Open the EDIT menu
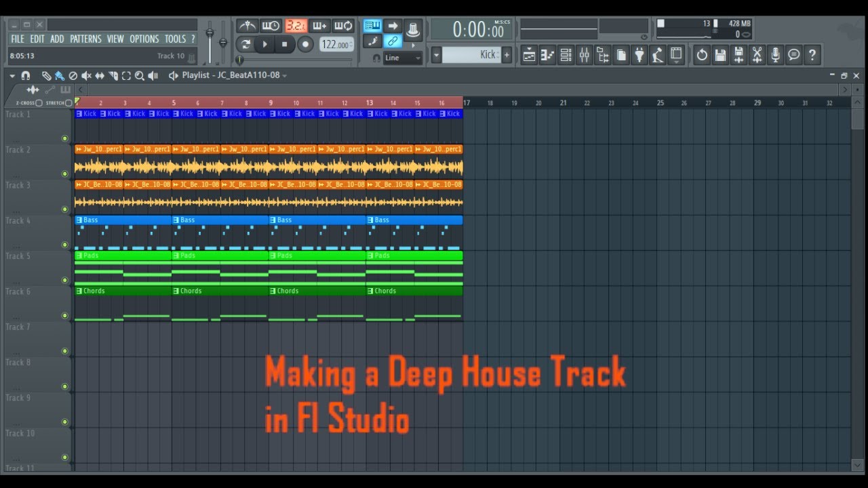Image resolution: width=868 pixels, height=488 pixels. (37, 39)
